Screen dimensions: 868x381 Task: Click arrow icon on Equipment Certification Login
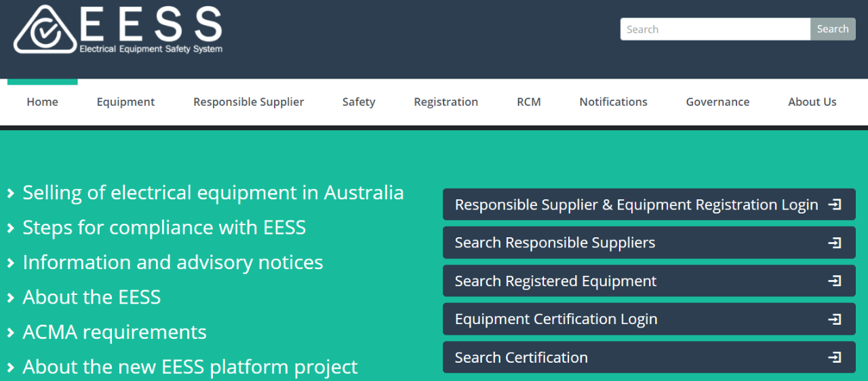[835, 319]
